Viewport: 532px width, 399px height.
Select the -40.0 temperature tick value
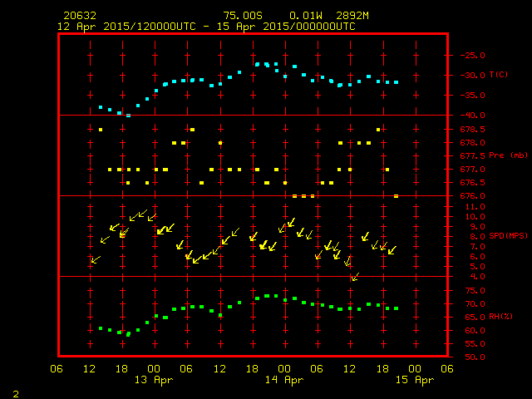[x=473, y=116]
